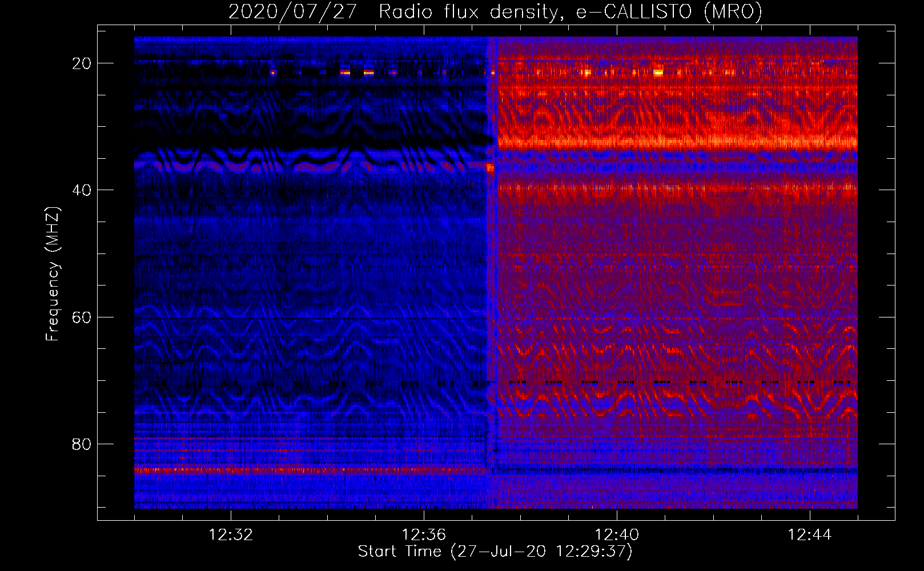Click the '20' frequency tick label
Viewport: 924px width, 571px height.
[x=82, y=63]
